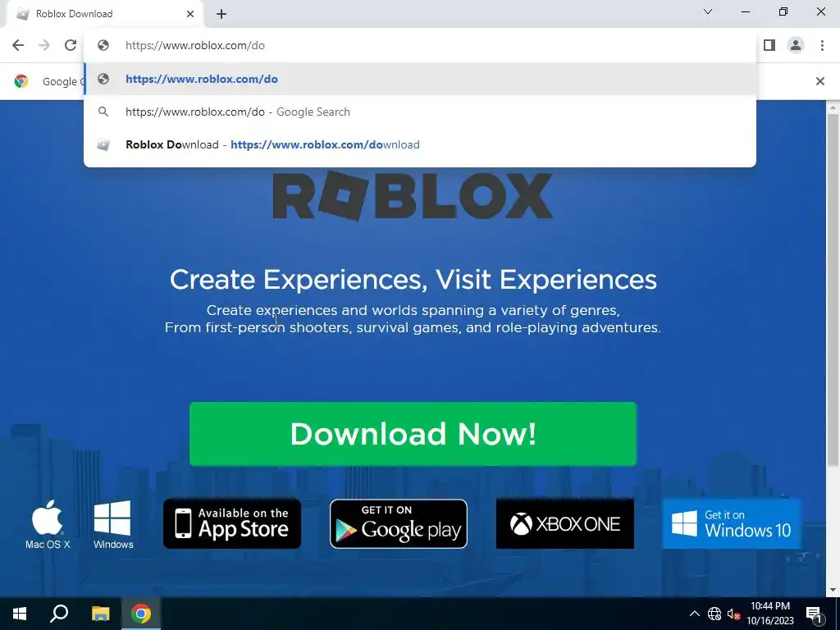The height and width of the screenshot is (630, 840).
Task: Click the globe icon in the address bar
Action: pos(103,46)
